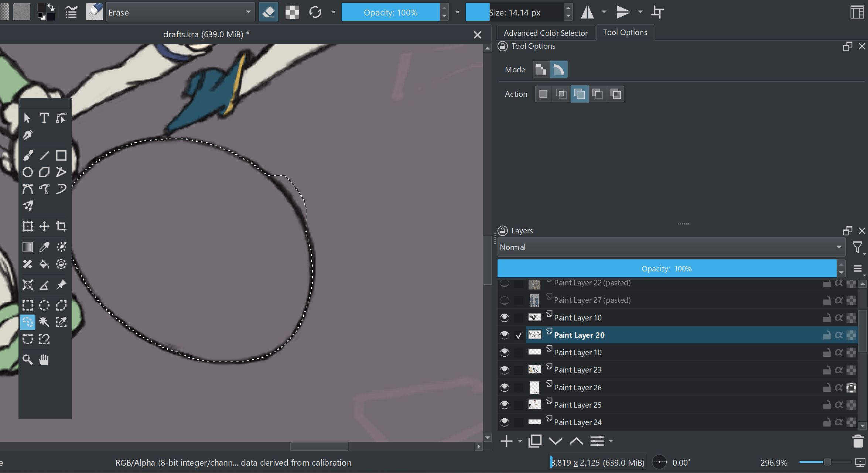Set selection action to Intersect

pyautogui.click(x=561, y=94)
